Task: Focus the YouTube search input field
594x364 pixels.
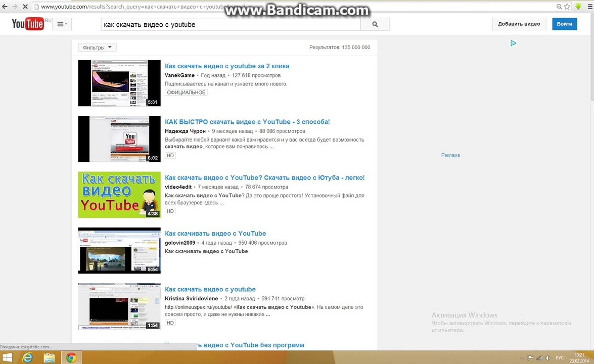Action: click(231, 24)
